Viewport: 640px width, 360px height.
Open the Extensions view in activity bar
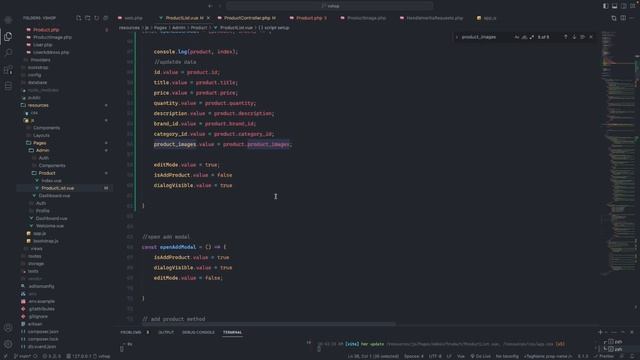[x=8, y=69]
